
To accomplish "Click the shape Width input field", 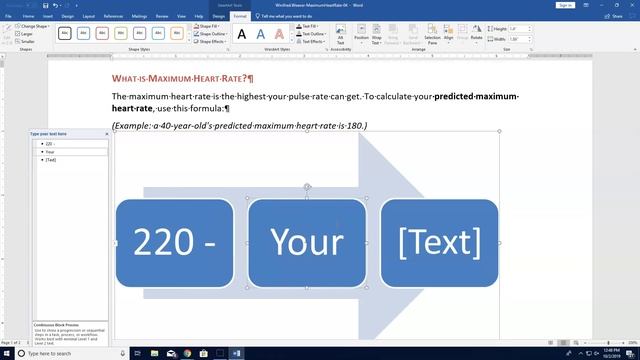I will [x=518, y=39].
